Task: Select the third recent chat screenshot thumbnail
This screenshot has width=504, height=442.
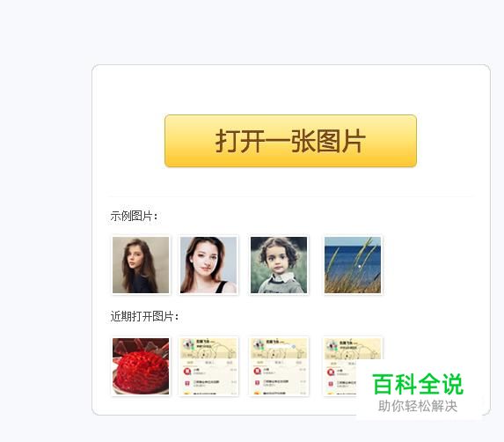Action: [x=279, y=366]
